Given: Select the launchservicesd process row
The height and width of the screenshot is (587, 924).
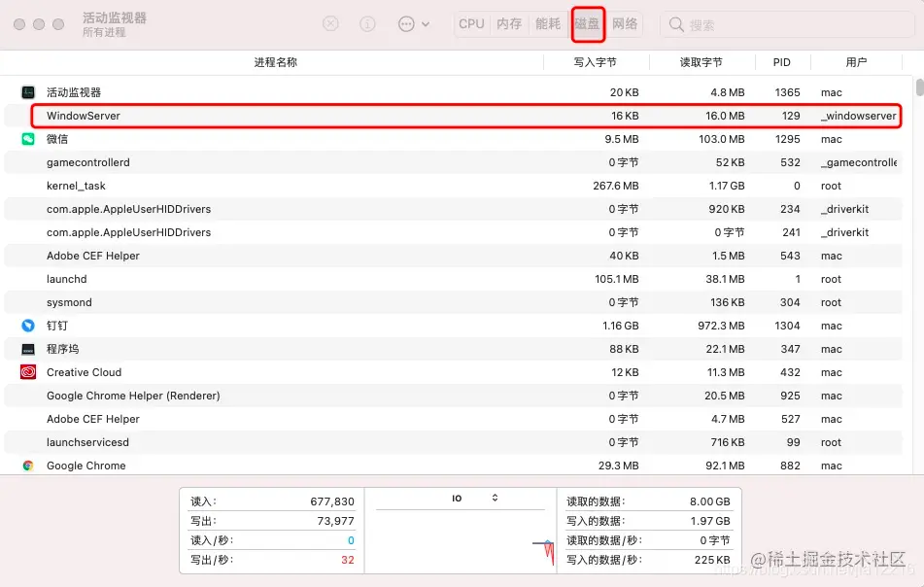Looking at the screenshot, I should [x=453, y=442].
